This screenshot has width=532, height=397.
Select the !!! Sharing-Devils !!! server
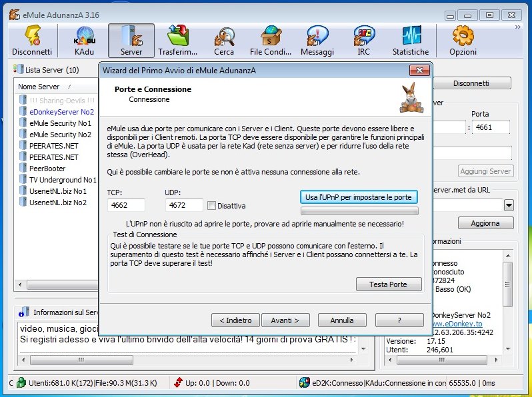pyautogui.click(x=62, y=101)
